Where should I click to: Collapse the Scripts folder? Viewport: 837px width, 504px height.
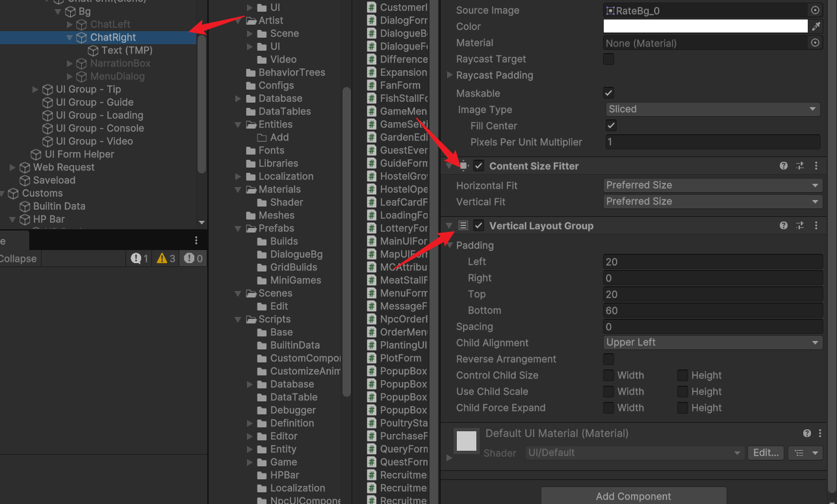238,320
